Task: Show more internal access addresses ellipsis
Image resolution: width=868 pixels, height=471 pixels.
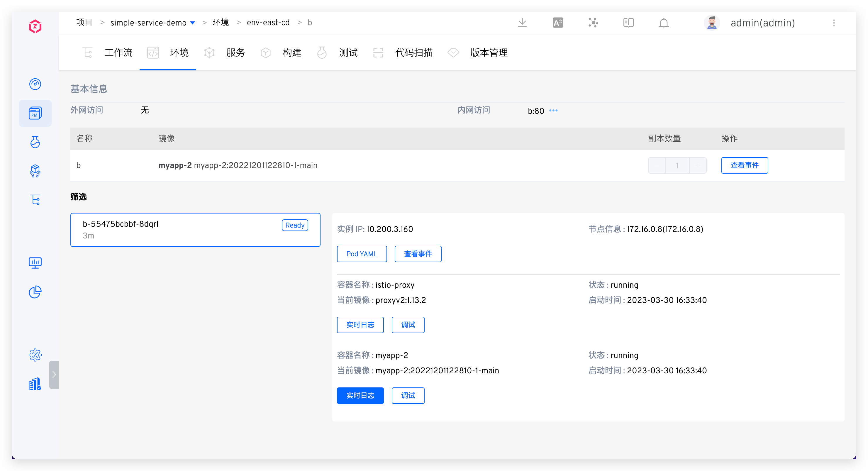Action: point(553,111)
